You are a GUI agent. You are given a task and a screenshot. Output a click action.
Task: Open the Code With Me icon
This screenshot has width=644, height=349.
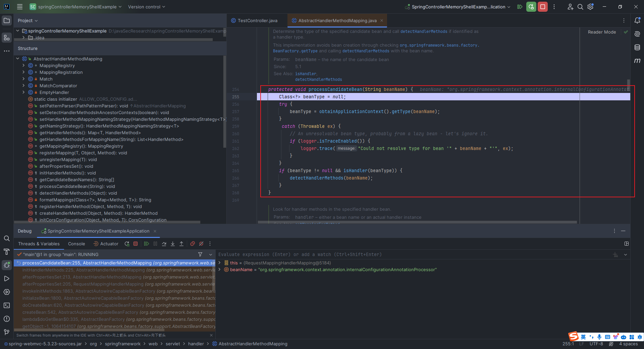click(570, 7)
